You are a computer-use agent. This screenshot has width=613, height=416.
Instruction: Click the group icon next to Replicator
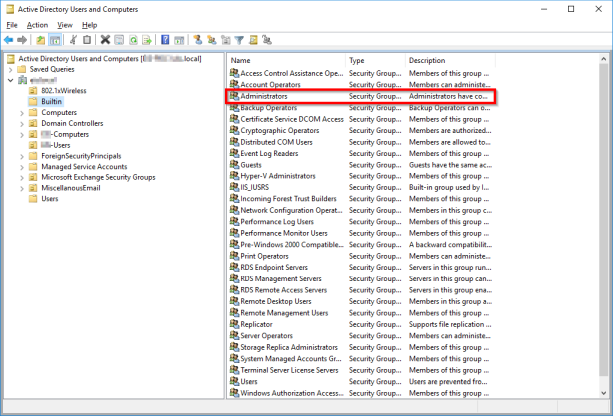pyautogui.click(x=234, y=324)
